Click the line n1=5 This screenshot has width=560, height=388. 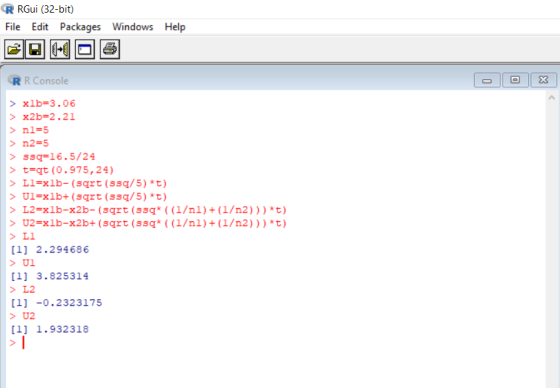29,130
